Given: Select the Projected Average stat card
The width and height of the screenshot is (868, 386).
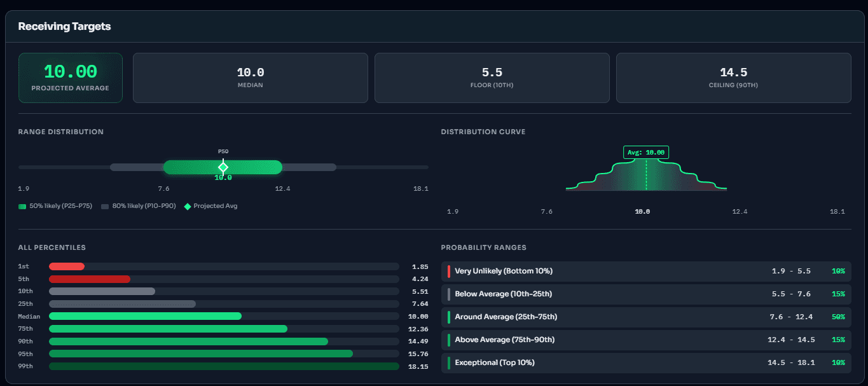Looking at the screenshot, I should [70, 78].
